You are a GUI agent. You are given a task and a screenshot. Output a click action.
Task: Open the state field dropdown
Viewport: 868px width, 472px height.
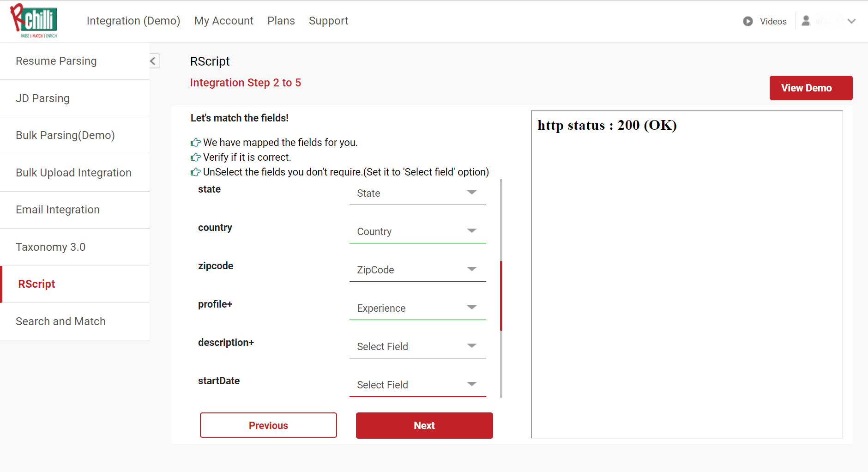click(418, 193)
